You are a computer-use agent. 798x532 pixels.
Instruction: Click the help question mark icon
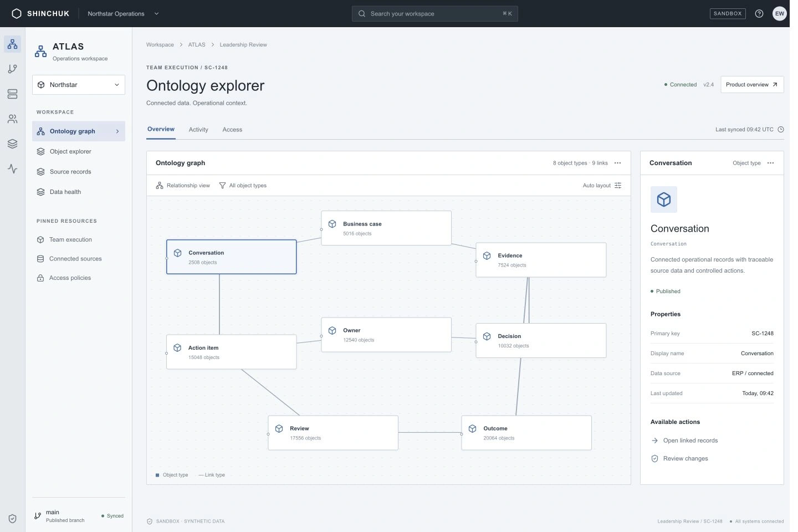pyautogui.click(x=759, y=14)
